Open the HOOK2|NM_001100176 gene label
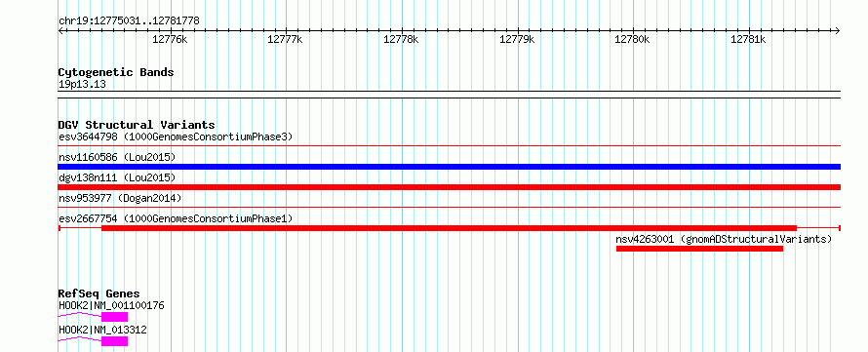Image resolution: width=868 pixels, height=352 pixels. 111,306
